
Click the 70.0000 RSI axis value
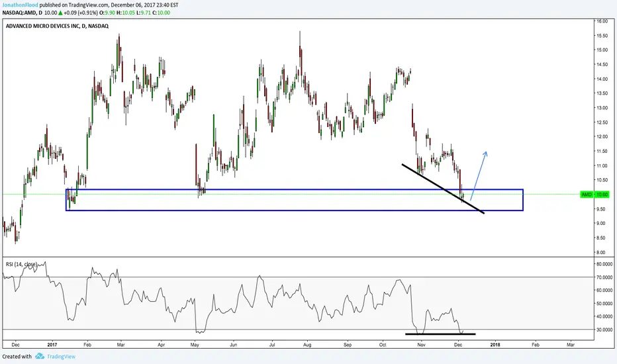click(x=604, y=277)
